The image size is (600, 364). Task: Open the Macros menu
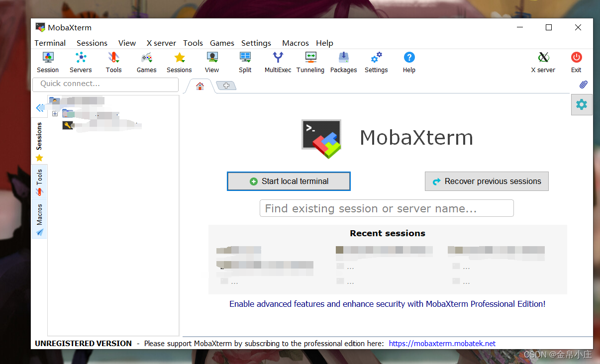[x=296, y=43]
